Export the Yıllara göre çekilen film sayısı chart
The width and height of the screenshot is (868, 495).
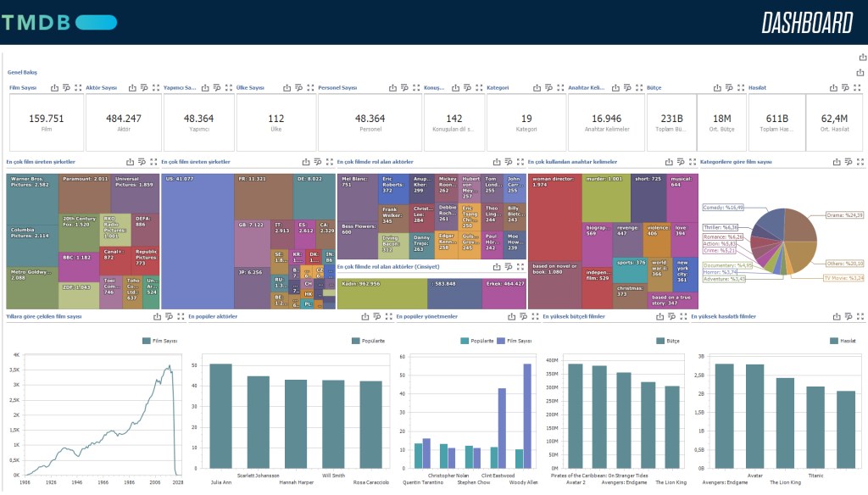[x=159, y=316]
